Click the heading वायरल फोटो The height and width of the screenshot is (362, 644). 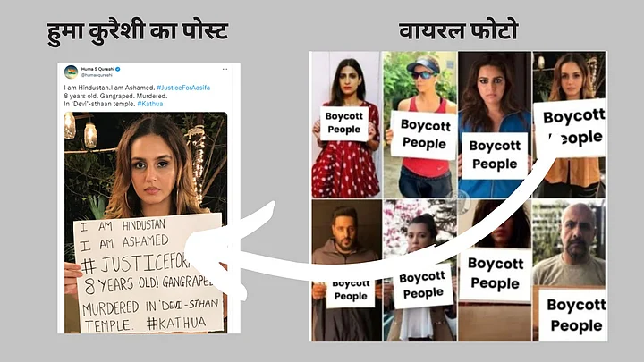point(458,31)
